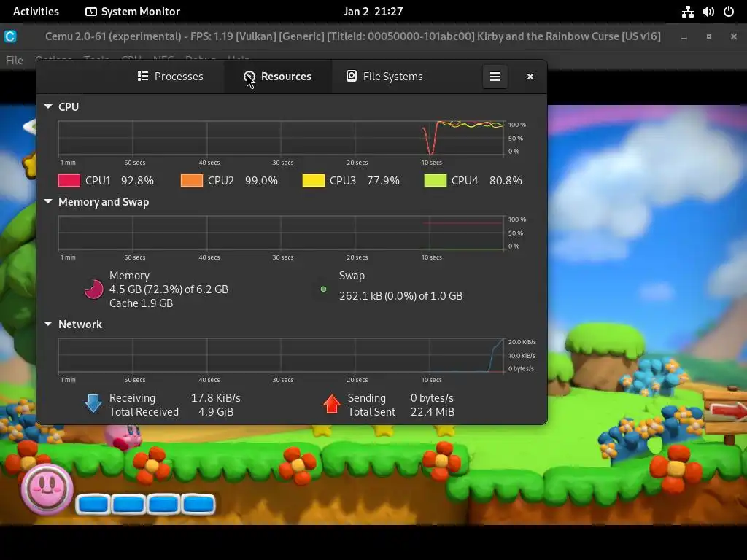
Task: Click the CPU1 92.8% usage label
Action: 120,181
